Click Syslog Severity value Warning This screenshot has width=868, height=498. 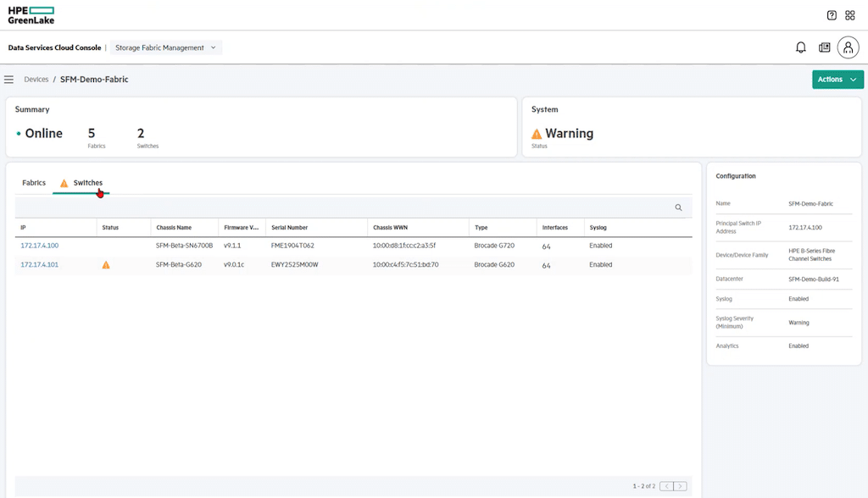[798, 323]
